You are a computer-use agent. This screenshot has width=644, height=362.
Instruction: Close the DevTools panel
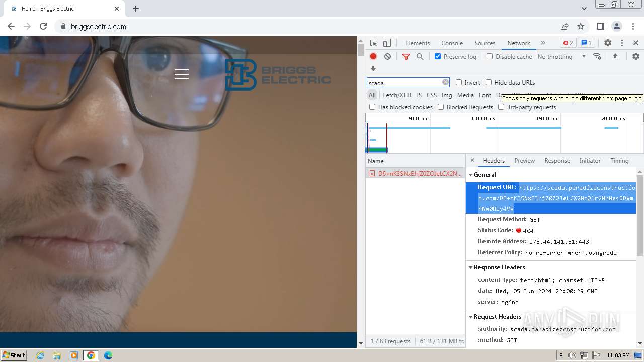click(636, 43)
